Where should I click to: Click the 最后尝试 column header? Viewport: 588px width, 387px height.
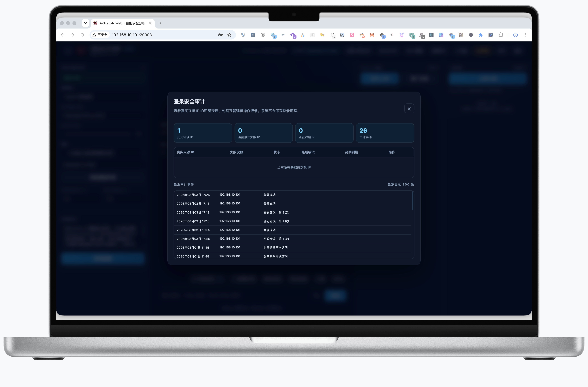(308, 152)
